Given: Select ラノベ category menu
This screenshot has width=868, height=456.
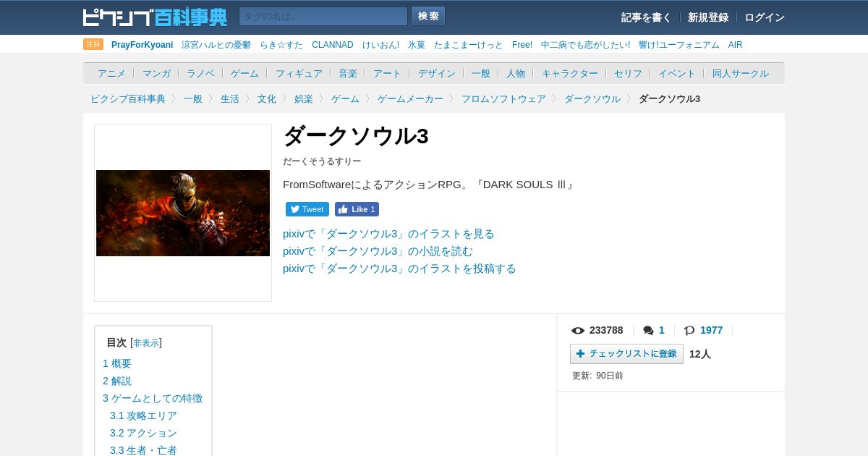Looking at the screenshot, I should pyautogui.click(x=200, y=73).
